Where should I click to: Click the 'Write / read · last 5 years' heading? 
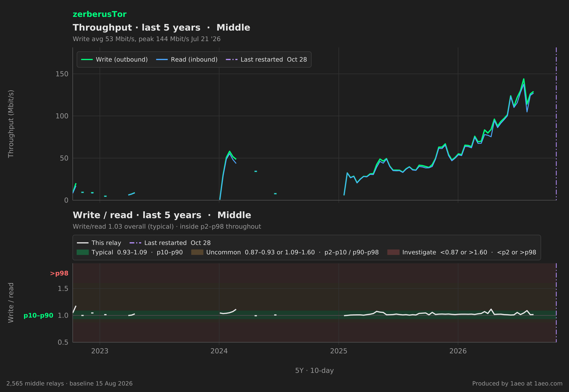tap(162, 215)
